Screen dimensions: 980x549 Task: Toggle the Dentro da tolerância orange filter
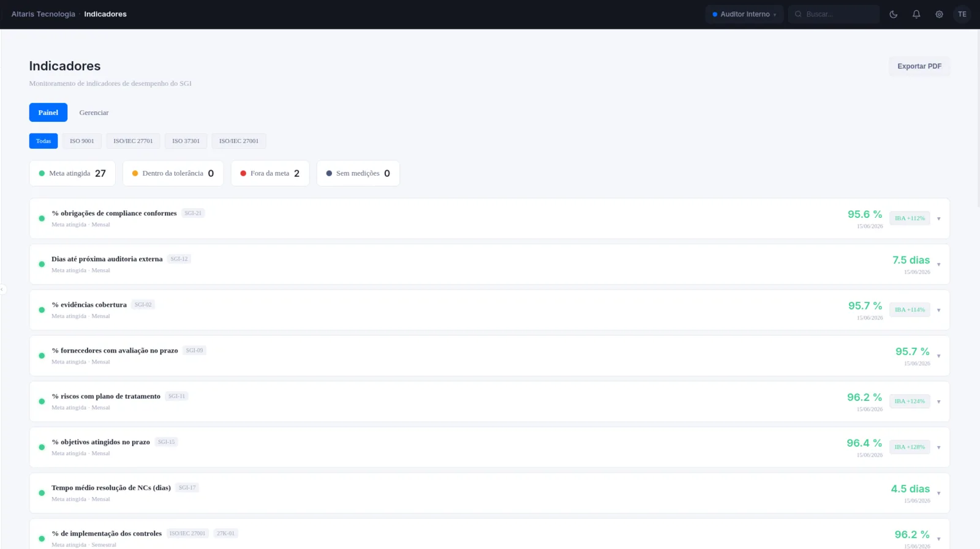(x=173, y=173)
